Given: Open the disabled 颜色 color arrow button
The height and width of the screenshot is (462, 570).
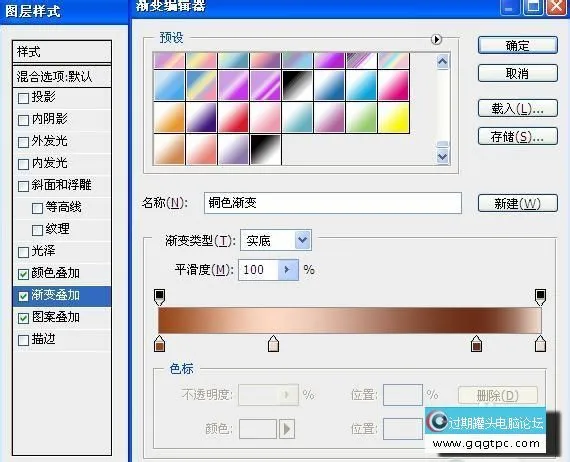Looking at the screenshot, I should [287, 429].
